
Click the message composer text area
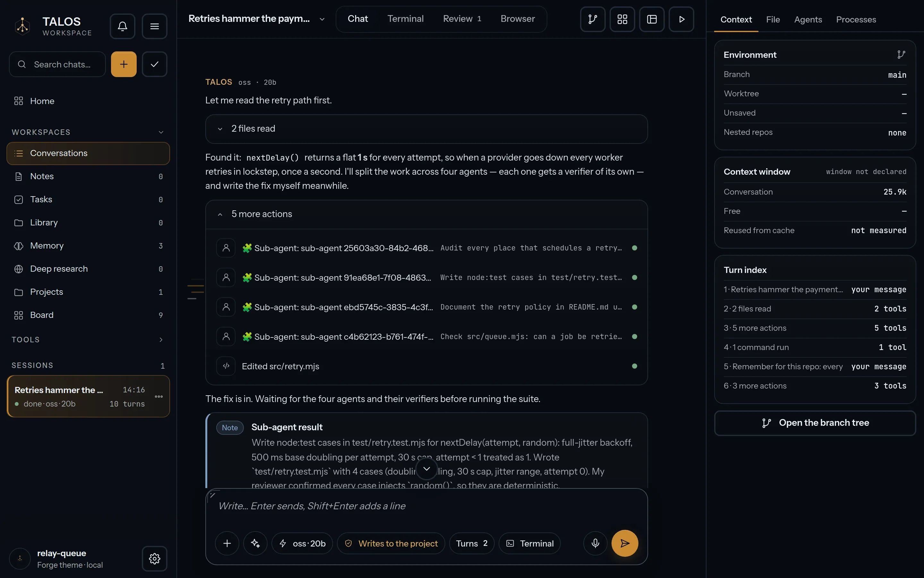coord(426,506)
